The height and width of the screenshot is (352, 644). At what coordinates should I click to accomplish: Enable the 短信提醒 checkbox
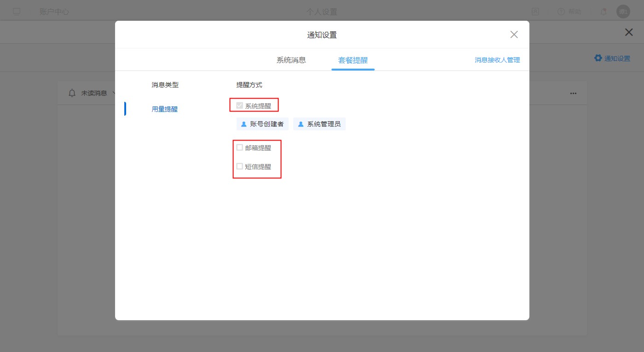click(239, 166)
